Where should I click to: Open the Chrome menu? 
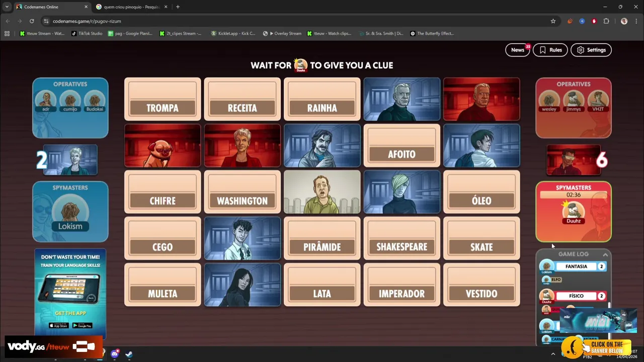point(636,21)
